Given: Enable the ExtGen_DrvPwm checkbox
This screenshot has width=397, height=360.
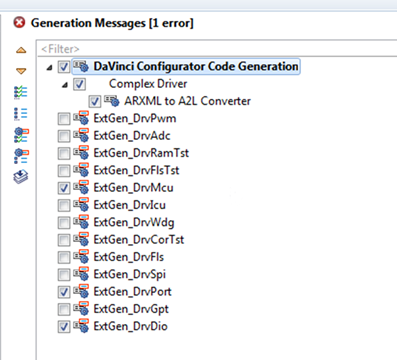Looking at the screenshot, I should click(64, 119).
